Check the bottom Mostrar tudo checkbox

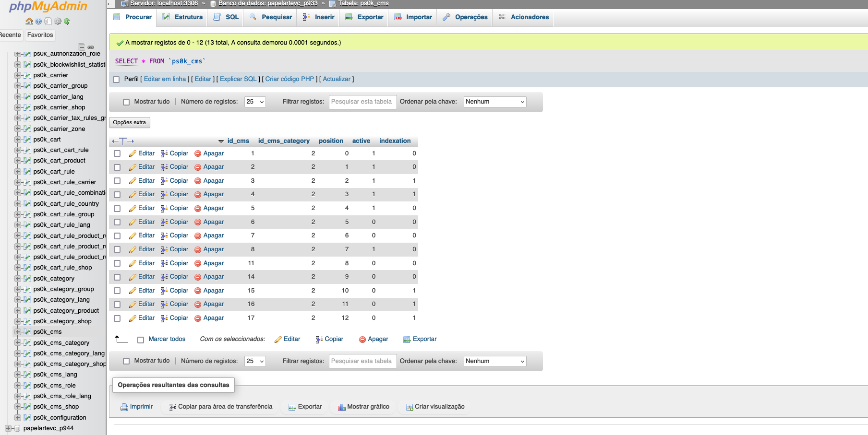126,361
